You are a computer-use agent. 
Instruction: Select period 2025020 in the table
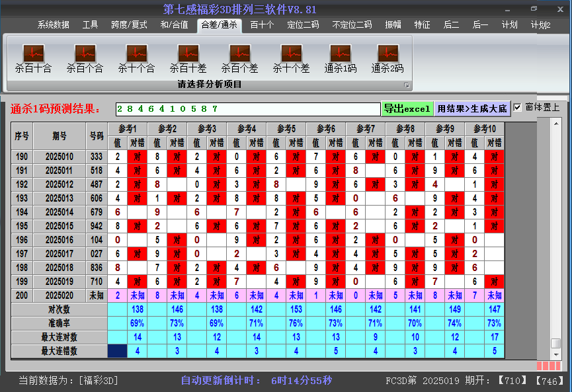[x=60, y=295]
